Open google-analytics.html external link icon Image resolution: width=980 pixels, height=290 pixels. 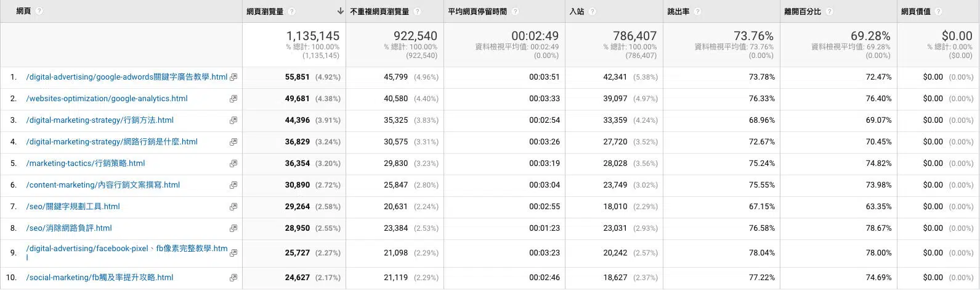pos(233,99)
